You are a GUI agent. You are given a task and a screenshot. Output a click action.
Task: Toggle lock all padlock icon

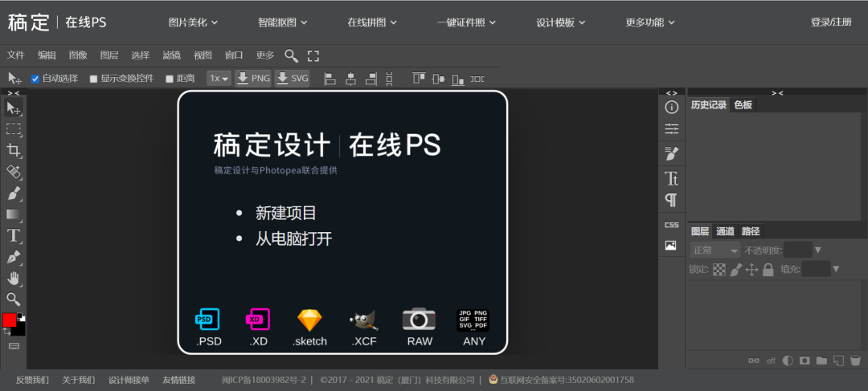coord(768,269)
